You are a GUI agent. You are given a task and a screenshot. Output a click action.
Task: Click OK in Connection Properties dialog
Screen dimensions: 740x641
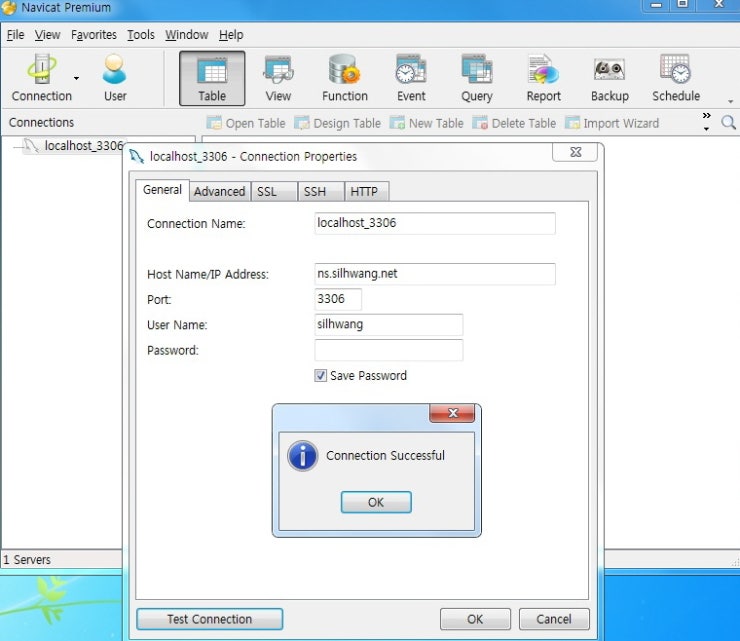tap(475, 619)
